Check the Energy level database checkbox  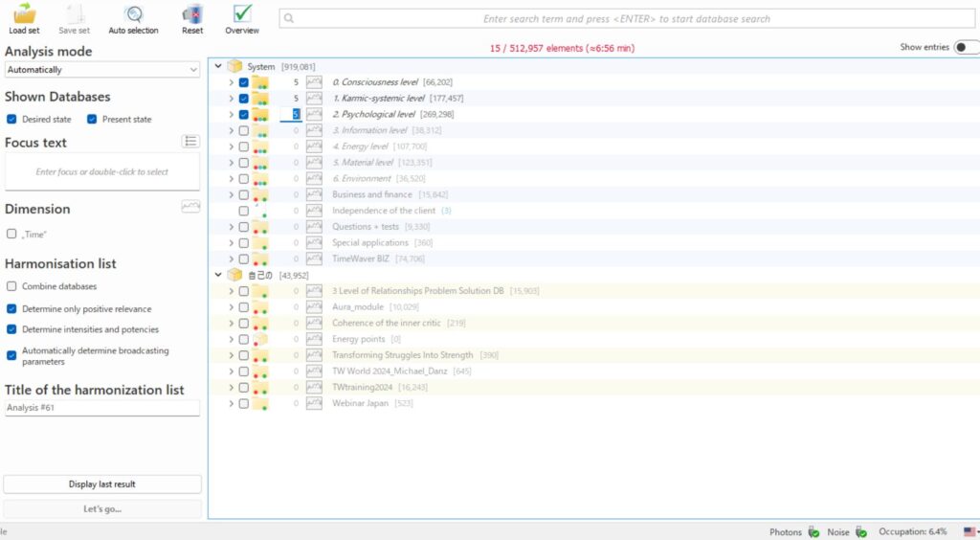[244, 146]
